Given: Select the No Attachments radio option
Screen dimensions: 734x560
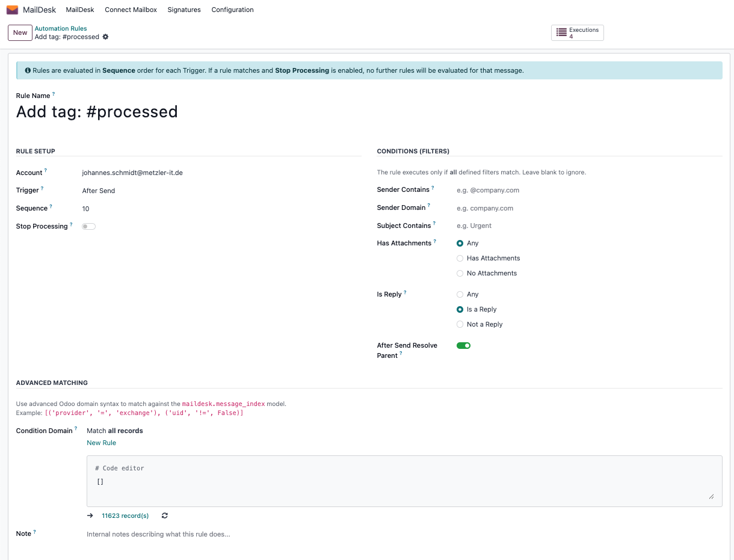Looking at the screenshot, I should click(460, 273).
